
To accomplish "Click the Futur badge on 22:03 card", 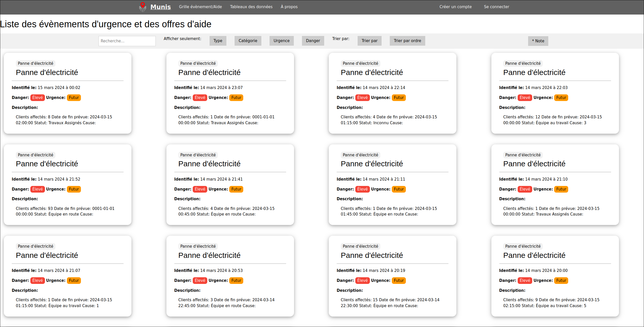I will pyautogui.click(x=561, y=98).
